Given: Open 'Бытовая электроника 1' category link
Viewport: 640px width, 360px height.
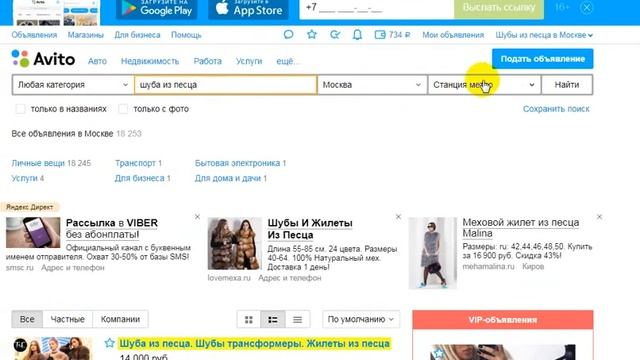Looking at the screenshot, I should coord(240,163).
